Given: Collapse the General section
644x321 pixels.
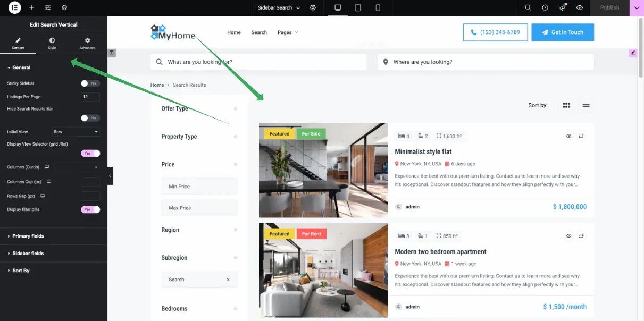Looking at the screenshot, I should click(19, 67).
